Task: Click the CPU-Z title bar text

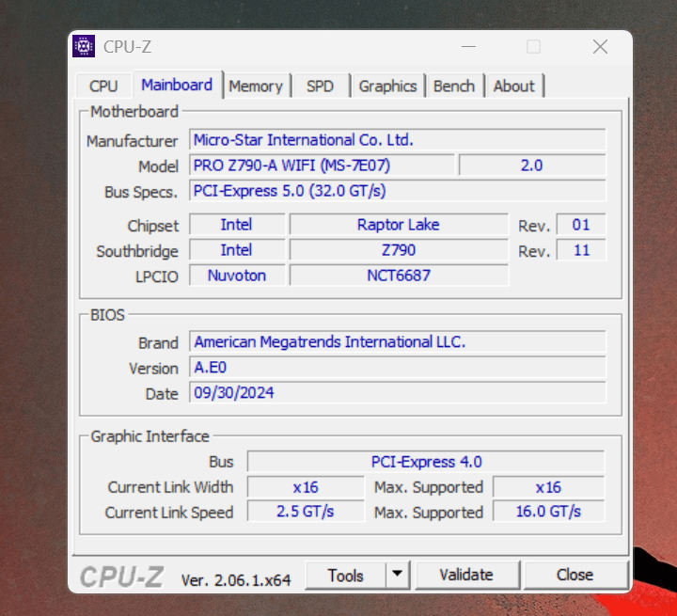Action: pos(127,47)
